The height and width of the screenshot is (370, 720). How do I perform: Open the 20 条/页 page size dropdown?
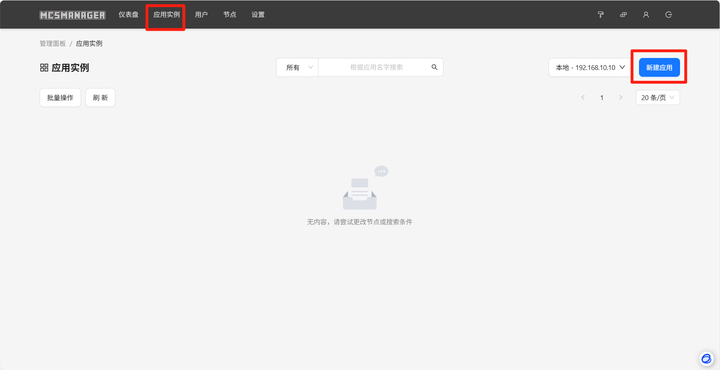[x=658, y=97]
